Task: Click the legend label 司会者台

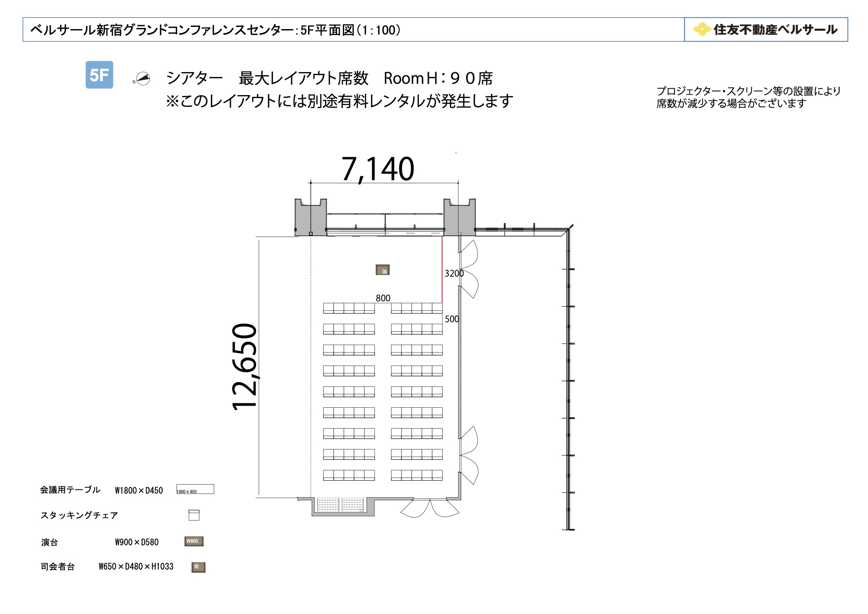Action: tap(58, 566)
